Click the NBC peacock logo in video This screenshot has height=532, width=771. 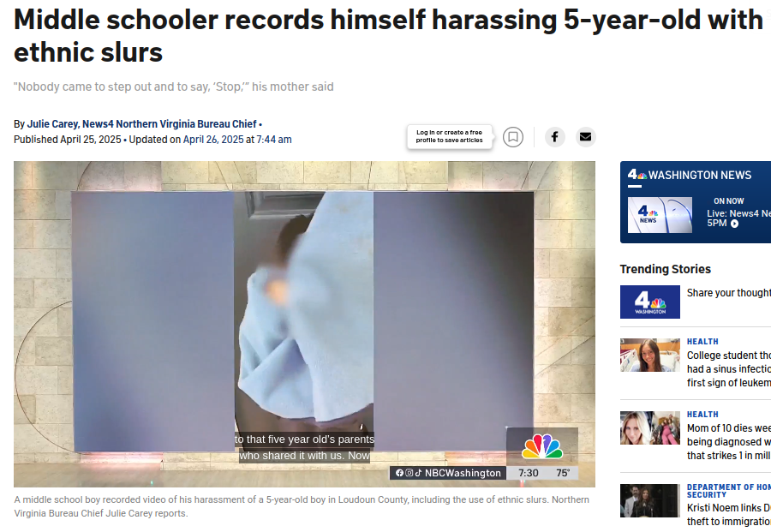[542, 446]
